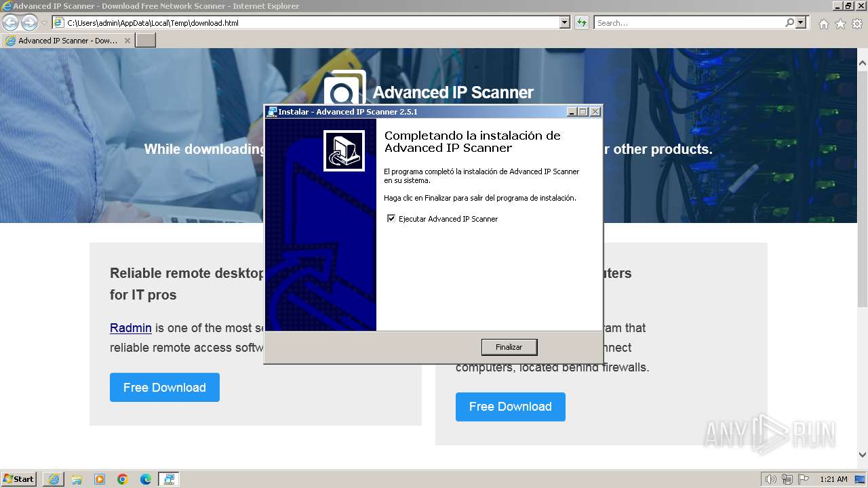Click the Advanced IP Scanner page logo
Screen dimensions: 868x488
[x=344, y=87]
